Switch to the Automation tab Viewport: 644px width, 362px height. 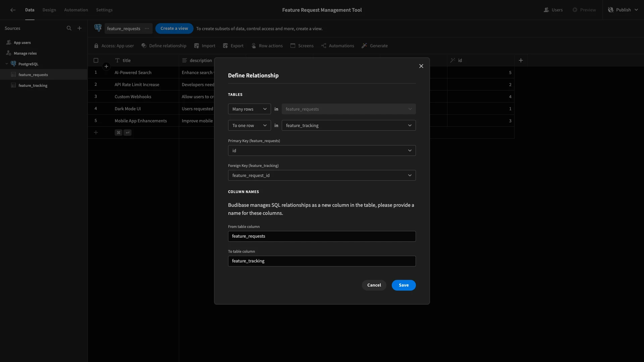(x=76, y=10)
